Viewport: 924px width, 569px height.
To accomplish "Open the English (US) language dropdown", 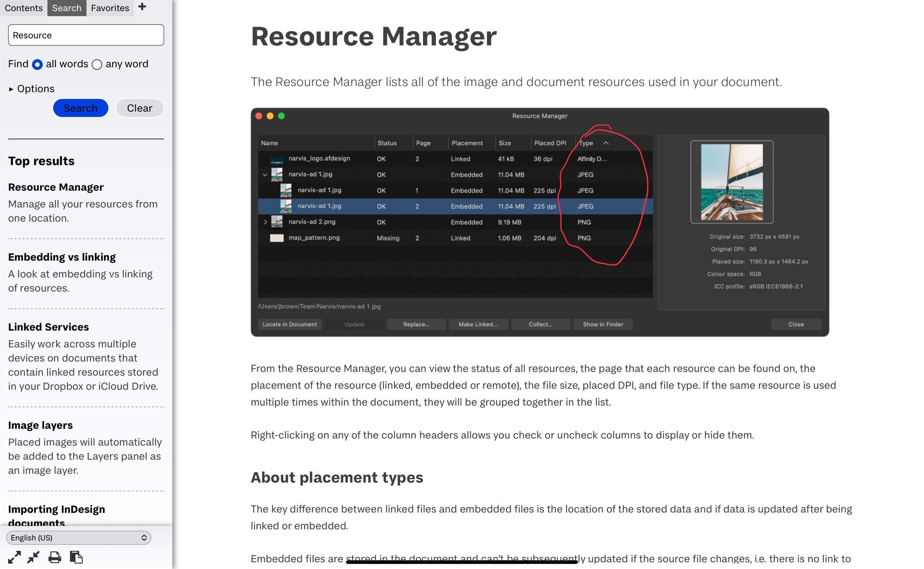I will tap(78, 538).
